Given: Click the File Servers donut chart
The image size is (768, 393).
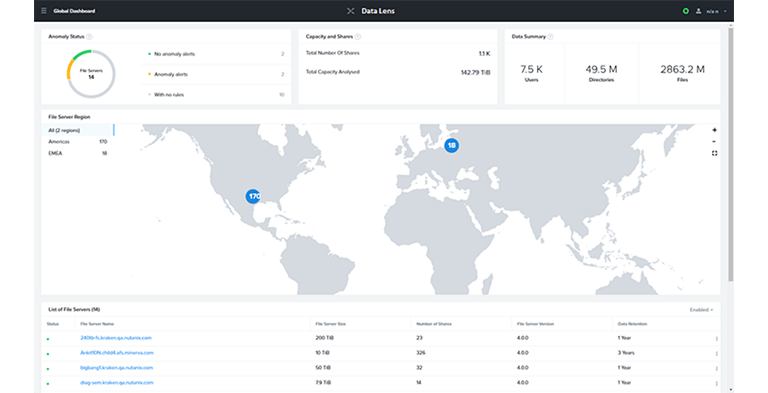Looking at the screenshot, I should click(x=91, y=74).
